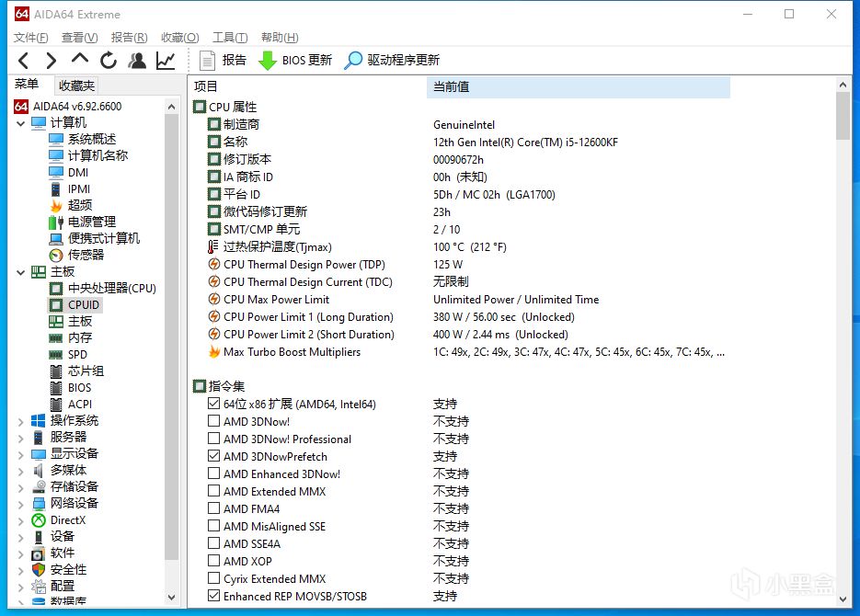Go up one level with the up arrow

(x=79, y=59)
